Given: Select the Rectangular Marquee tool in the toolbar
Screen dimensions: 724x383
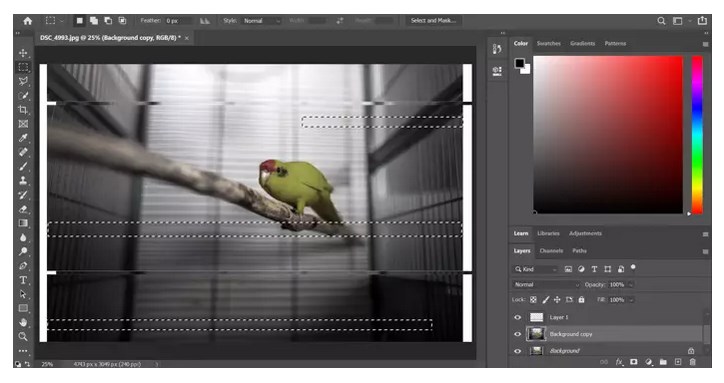Looking at the screenshot, I should coord(23,67).
